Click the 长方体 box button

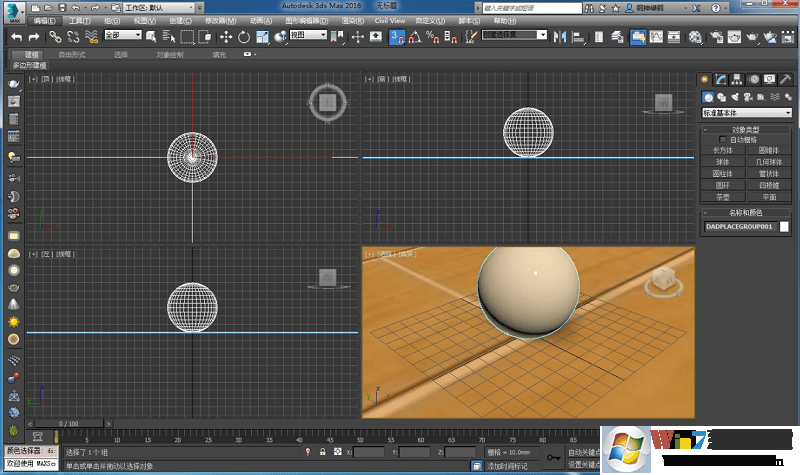tap(723, 150)
